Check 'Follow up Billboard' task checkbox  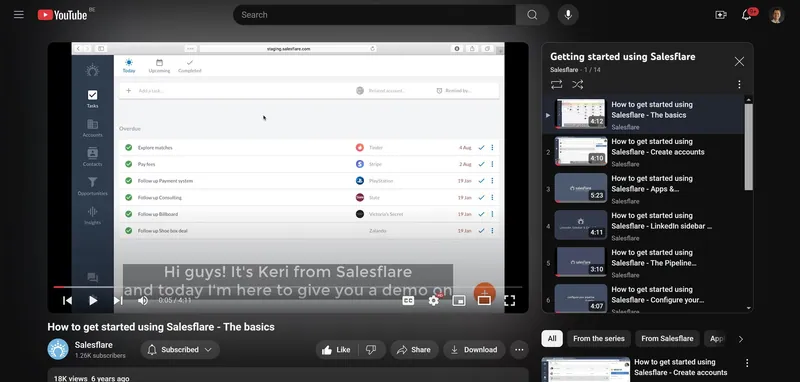[x=129, y=214]
